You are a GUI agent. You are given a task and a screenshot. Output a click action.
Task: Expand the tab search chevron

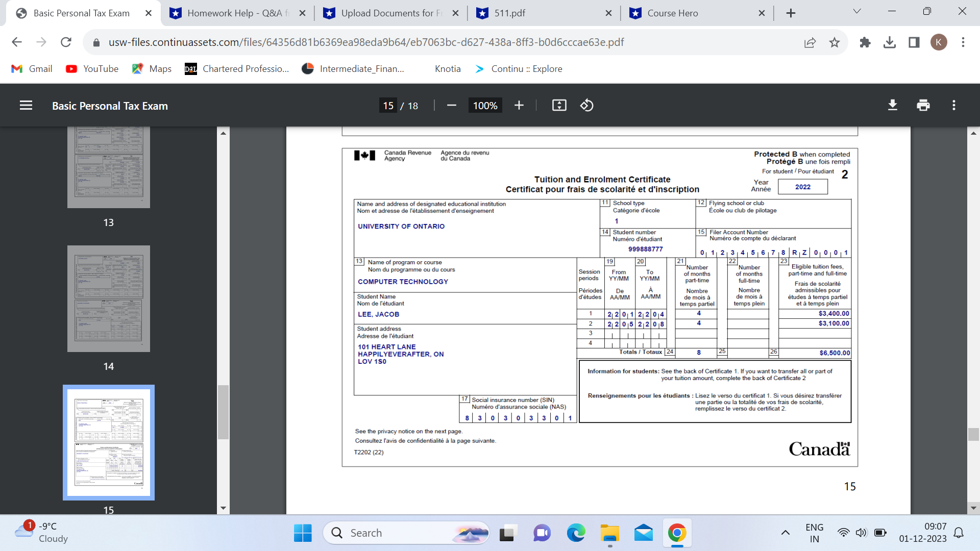point(856,11)
